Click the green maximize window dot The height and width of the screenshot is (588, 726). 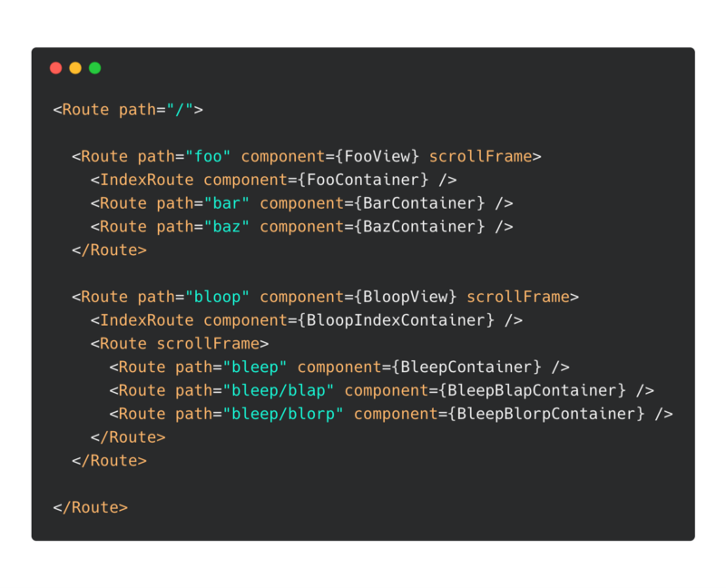pos(94,68)
